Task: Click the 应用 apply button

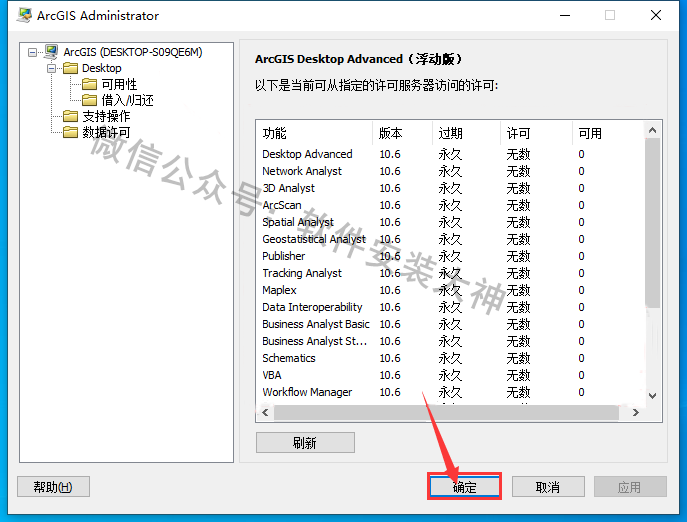Action: coord(630,487)
